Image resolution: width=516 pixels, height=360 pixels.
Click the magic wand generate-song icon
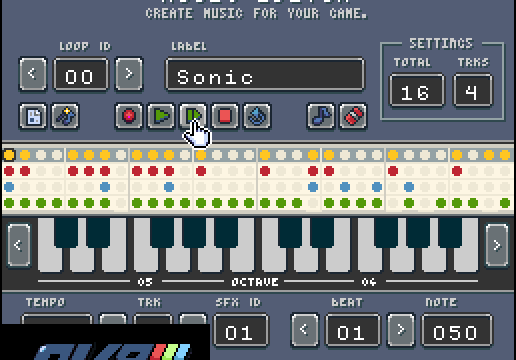[65, 116]
